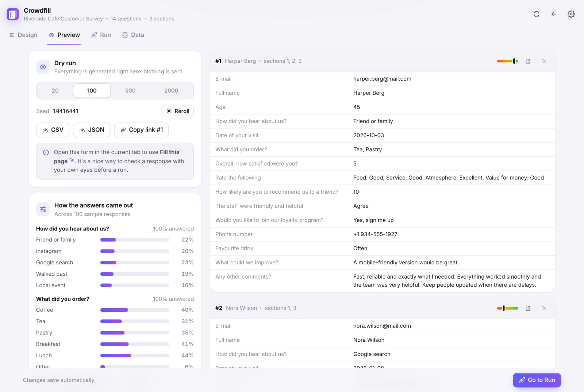Click the email harper.berg@mail.com

point(382,79)
